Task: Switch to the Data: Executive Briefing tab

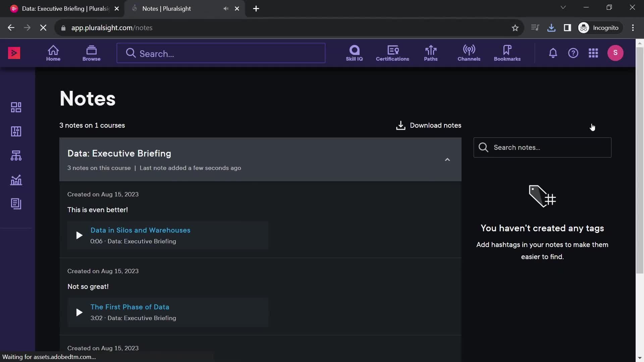Action: [x=64, y=9]
